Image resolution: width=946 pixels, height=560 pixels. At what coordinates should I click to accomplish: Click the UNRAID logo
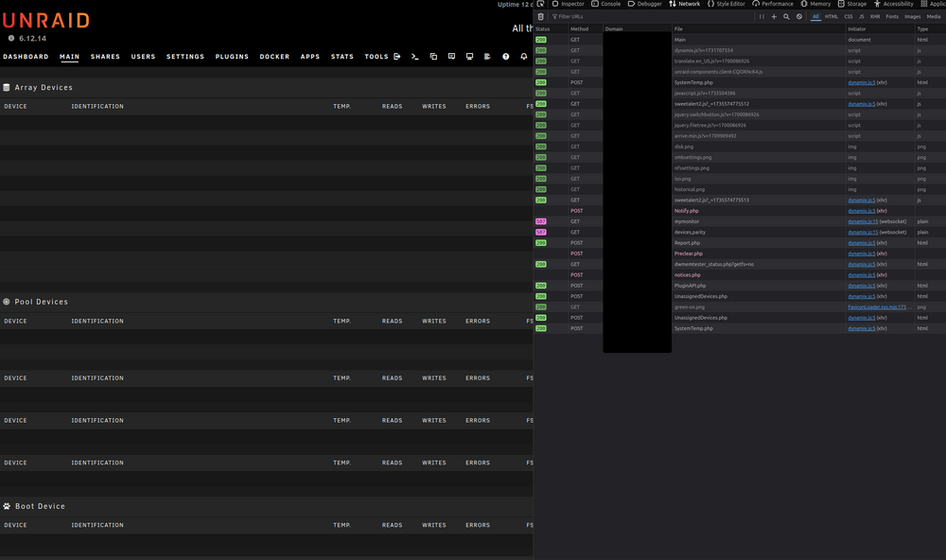[45, 21]
